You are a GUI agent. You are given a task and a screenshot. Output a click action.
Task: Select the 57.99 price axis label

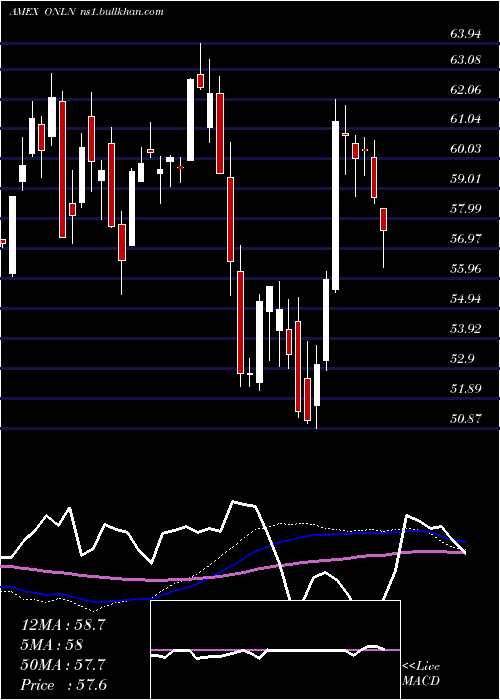pos(465,208)
